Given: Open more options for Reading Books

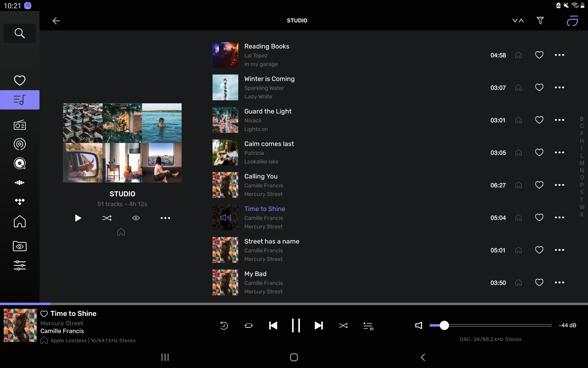Looking at the screenshot, I should [560, 55].
